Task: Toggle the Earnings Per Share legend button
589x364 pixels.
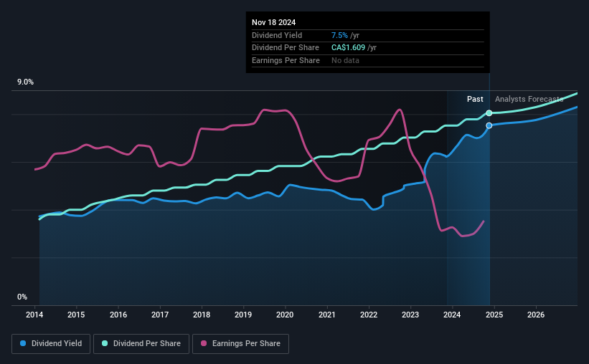Action: pyautogui.click(x=240, y=344)
